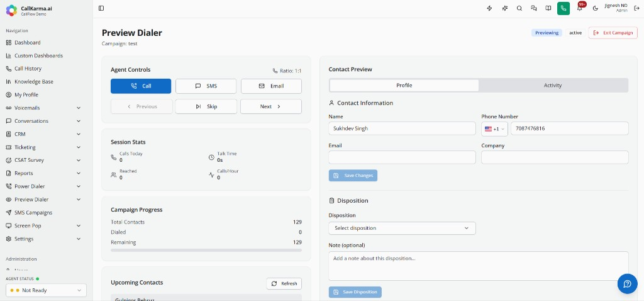The width and height of the screenshot is (644, 301).
Task: Open My Profile in sidebar
Action: (x=26, y=94)
